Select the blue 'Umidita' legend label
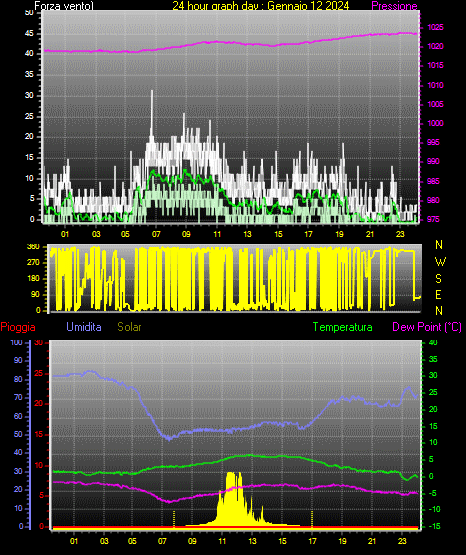The height and width of the screenshot is (555, 466). point(84,327)
